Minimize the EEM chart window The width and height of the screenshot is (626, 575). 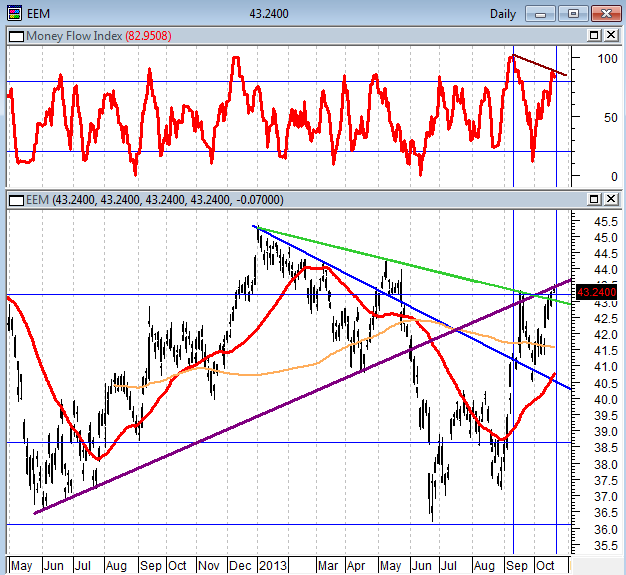click(541, 14)
